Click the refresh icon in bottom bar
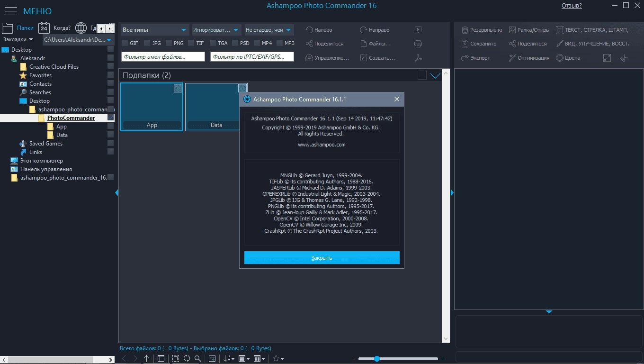The width and height of the screenshot is (644, 364). tap(187, 359)
